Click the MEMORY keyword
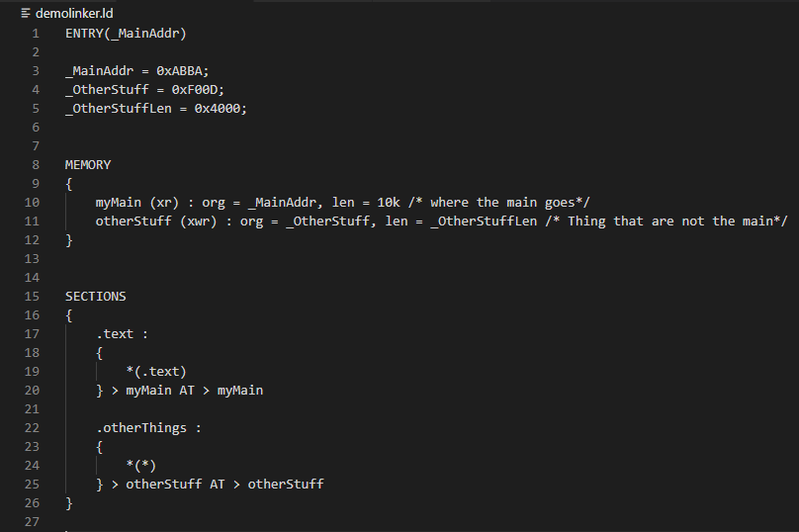This screenshot has height=532, width=799. coord(88,165)
